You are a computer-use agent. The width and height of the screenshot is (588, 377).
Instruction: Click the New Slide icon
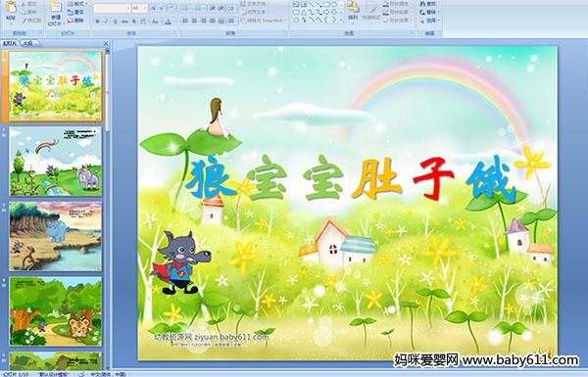click(x=56, y=8)
